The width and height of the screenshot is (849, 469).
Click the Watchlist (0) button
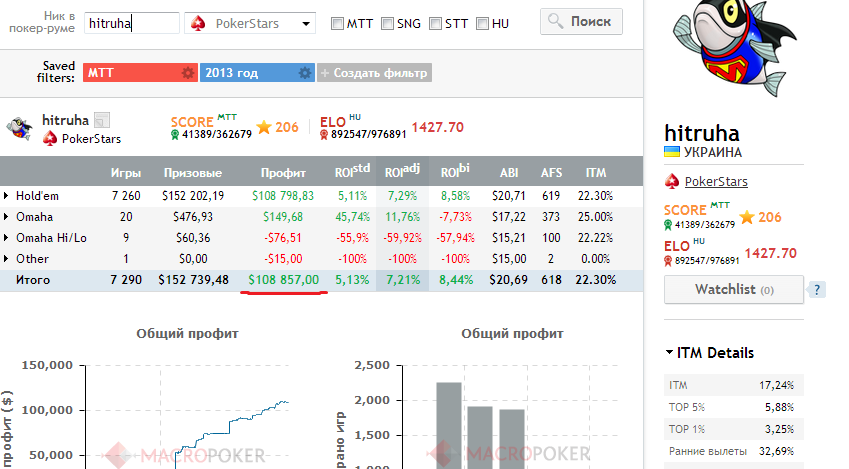point(734,290)
